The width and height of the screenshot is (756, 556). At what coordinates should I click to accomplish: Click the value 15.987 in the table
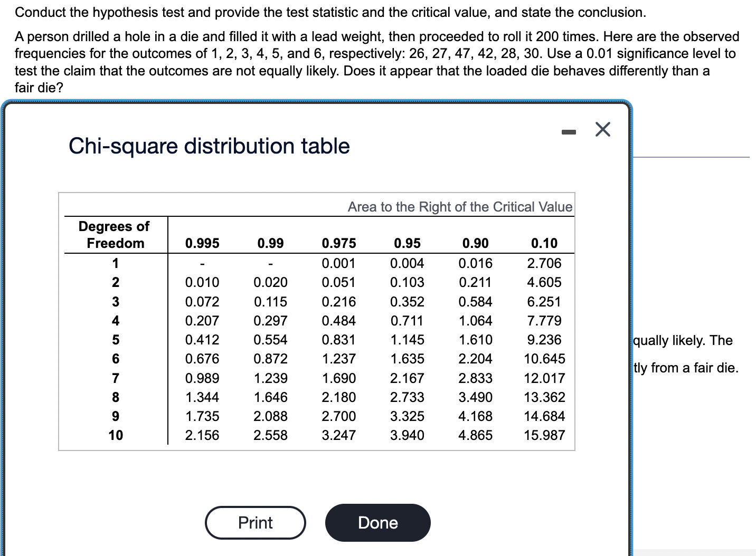pyautogui.click(x=544, y=435)
